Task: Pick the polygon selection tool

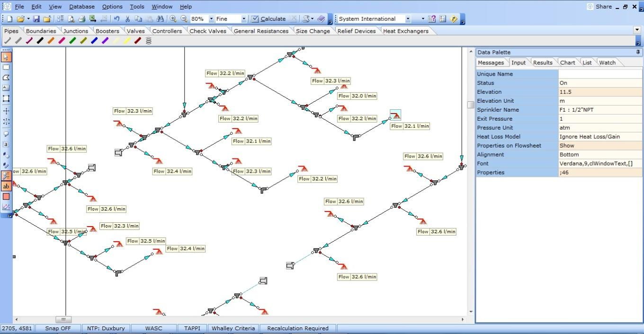Action: [6, 78]
